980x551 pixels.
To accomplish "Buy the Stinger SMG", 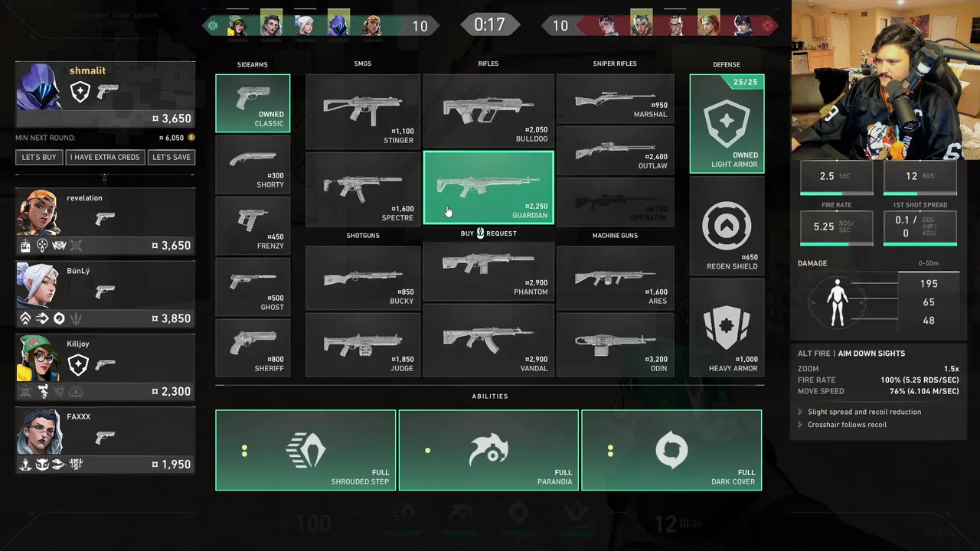I will click(x=363, y=111).
